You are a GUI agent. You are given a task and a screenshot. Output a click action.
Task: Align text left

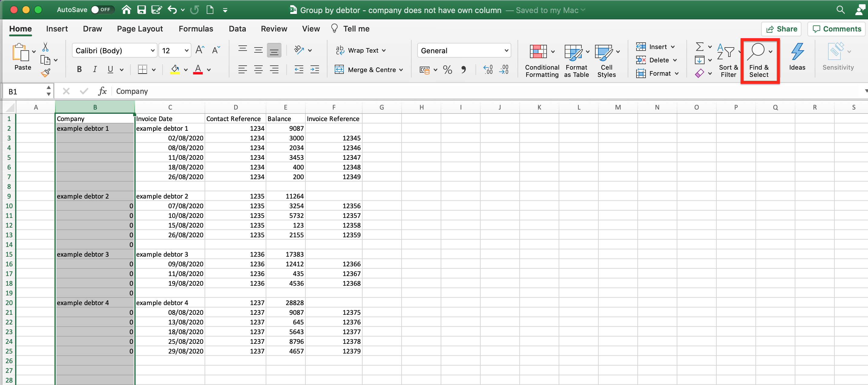pos(243,69)
